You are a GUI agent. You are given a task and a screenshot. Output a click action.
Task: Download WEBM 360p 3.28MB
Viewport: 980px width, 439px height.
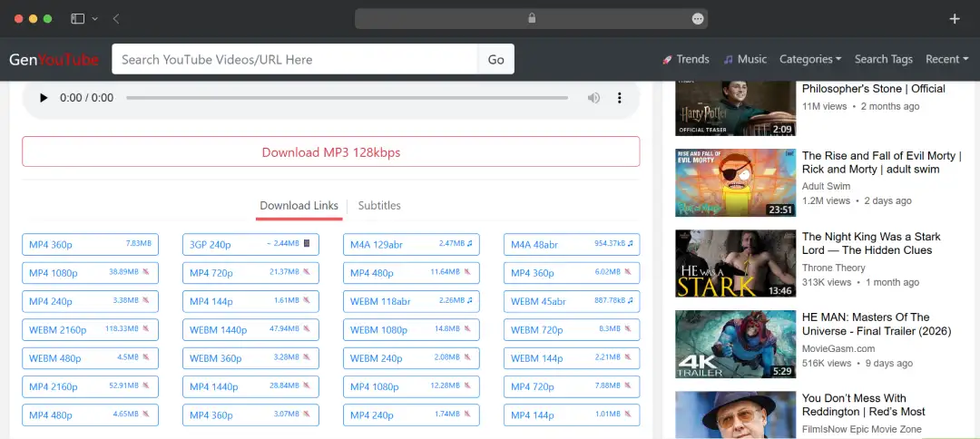click(x=250, y=358)
